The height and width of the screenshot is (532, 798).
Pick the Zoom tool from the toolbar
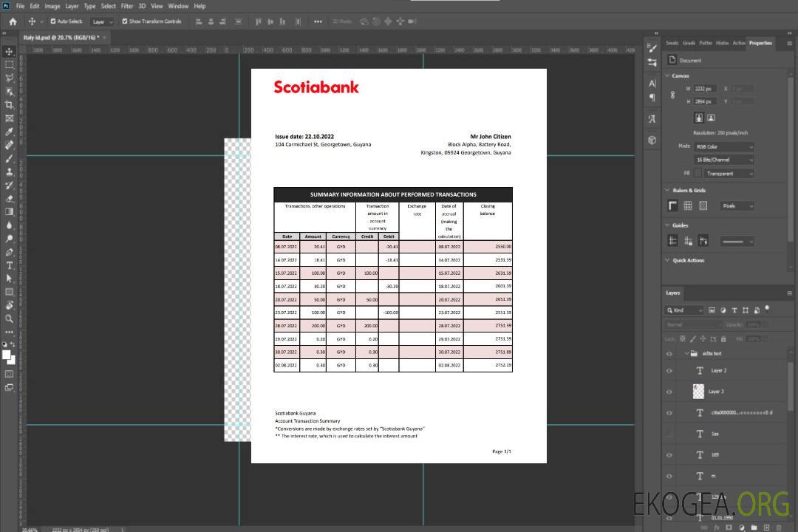pos(10,318)
